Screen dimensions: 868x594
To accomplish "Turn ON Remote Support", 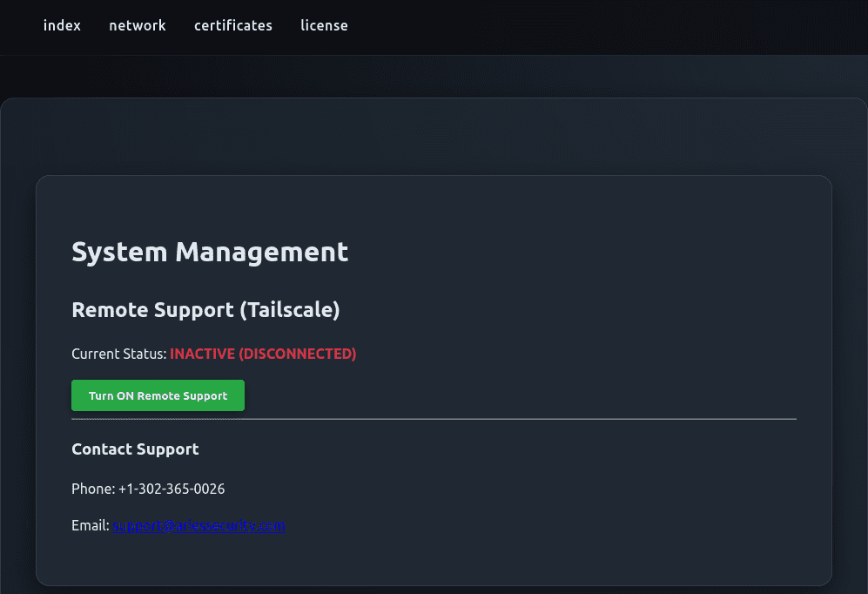I will click(x=158, y=395).
